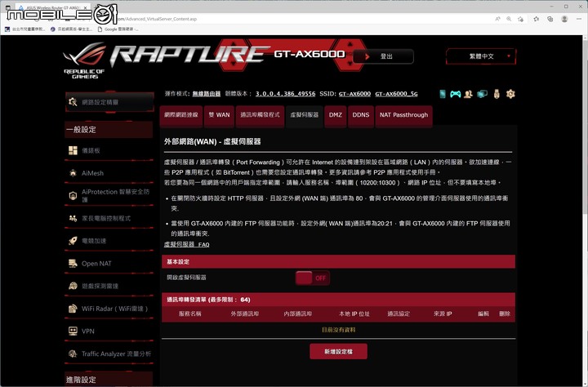Click the browser zoom magnifier icon
This screenshot has height=387, width=588.
(509, 19)
